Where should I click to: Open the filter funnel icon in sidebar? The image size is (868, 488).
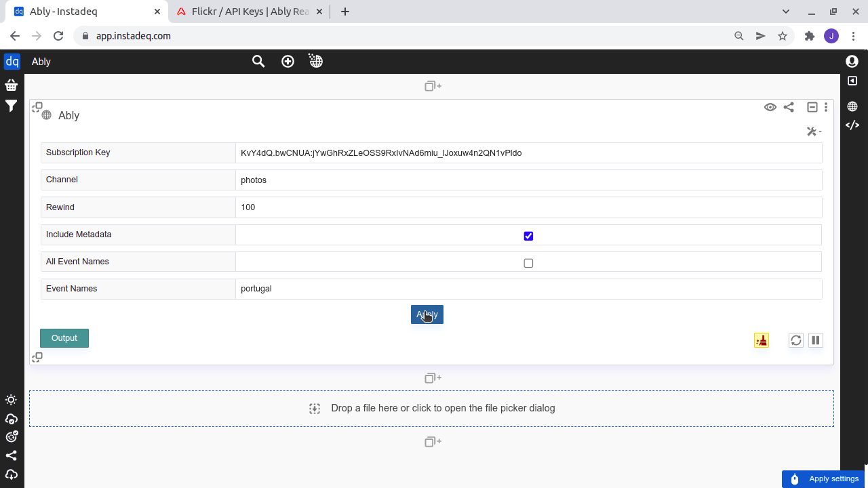(11, 106)
